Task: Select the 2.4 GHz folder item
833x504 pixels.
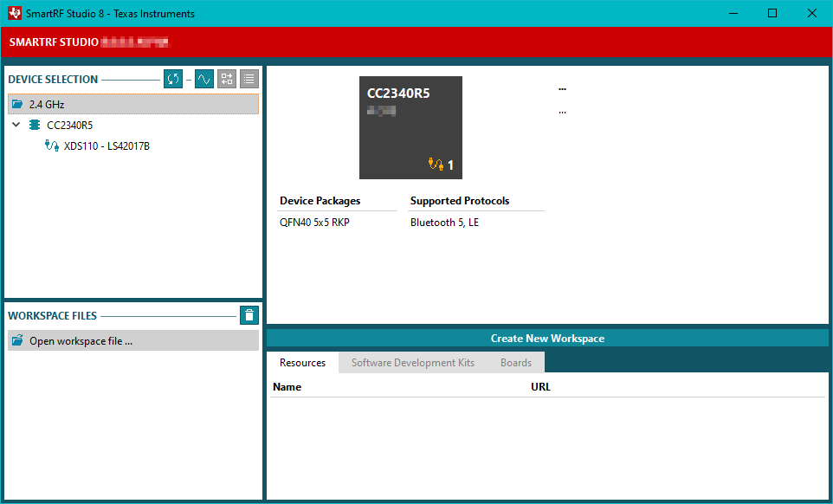Action: (47, 104)
